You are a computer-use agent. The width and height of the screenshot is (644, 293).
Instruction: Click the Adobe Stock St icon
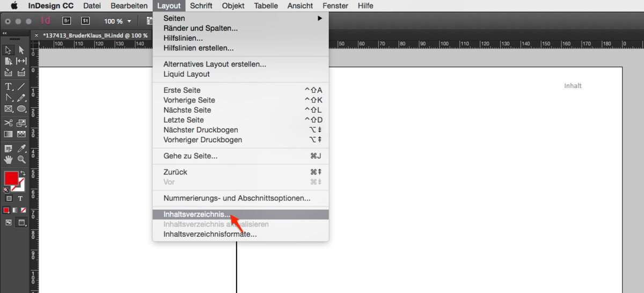click(85, 21)
